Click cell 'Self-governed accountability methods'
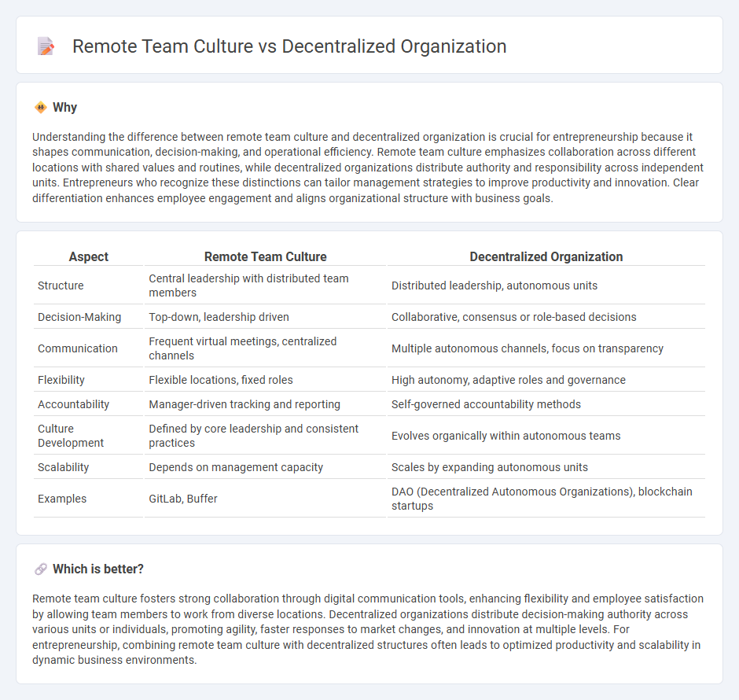 tap(546, 404)
